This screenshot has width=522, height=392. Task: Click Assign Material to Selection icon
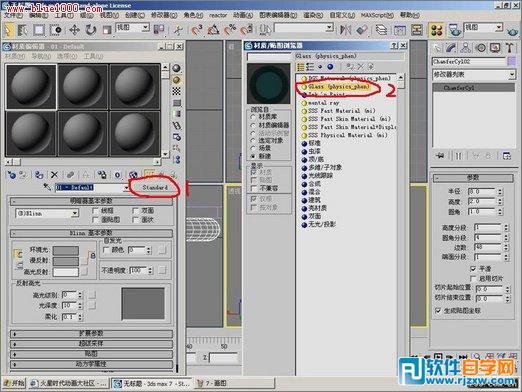click(x=39, y=175)
